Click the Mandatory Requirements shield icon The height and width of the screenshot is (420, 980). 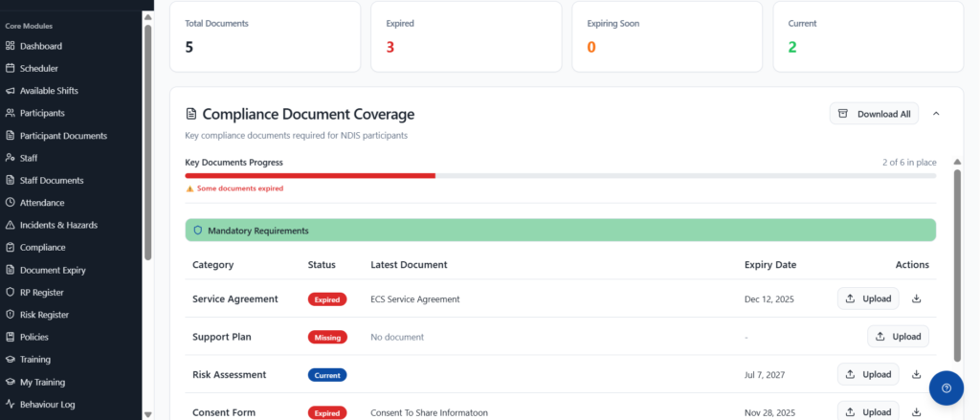(x=198, y=230)
